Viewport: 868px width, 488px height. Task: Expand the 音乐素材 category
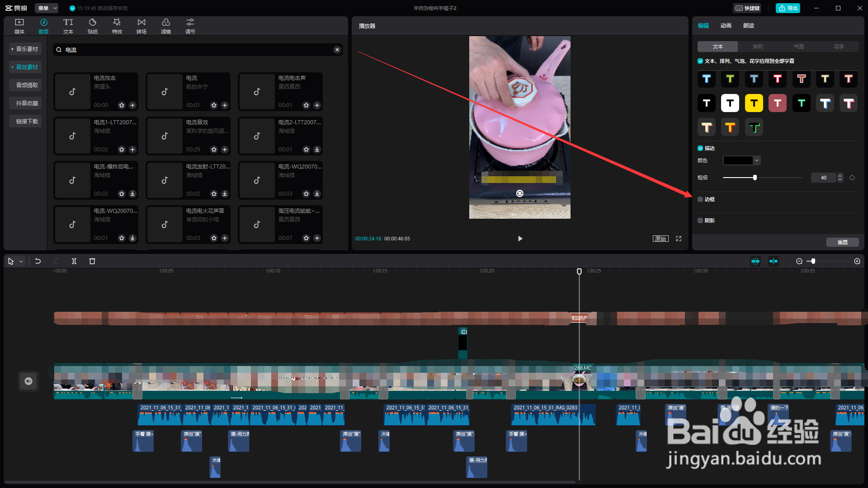pos(26,49)
